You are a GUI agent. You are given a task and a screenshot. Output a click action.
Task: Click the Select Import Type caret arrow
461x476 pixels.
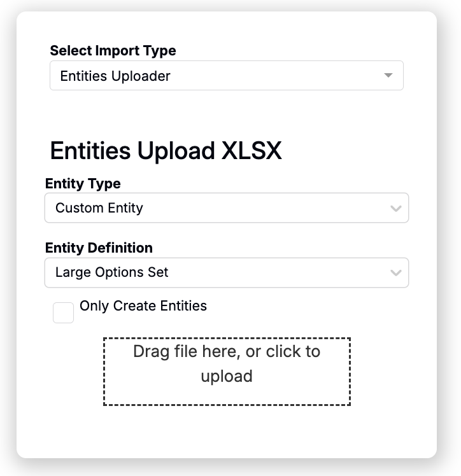click(x=388, y=76)
